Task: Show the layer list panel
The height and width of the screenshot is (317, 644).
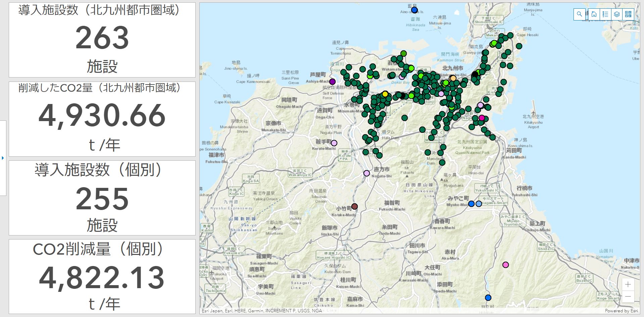Action: 617,14
